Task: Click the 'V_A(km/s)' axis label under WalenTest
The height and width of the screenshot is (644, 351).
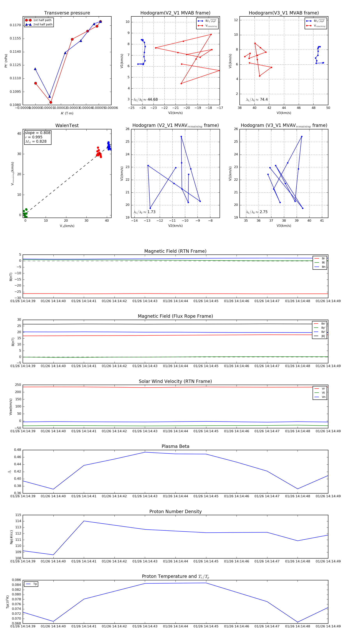Action: click(67, 226)
